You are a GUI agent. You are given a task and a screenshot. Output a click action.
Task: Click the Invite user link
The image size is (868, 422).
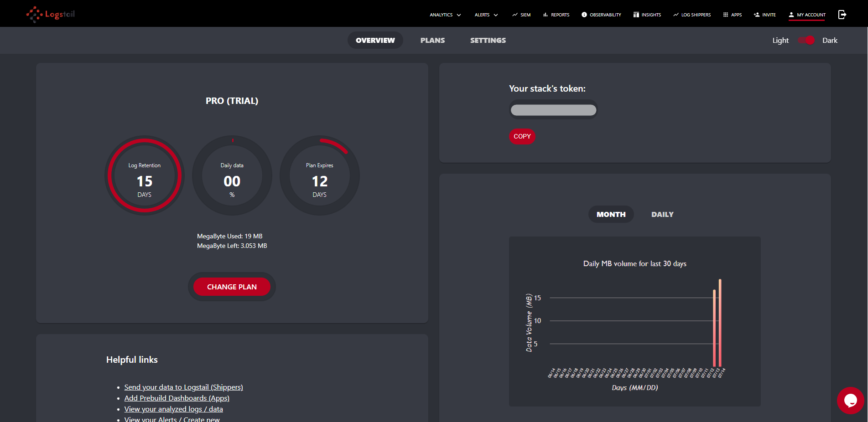tap(765, 15)
